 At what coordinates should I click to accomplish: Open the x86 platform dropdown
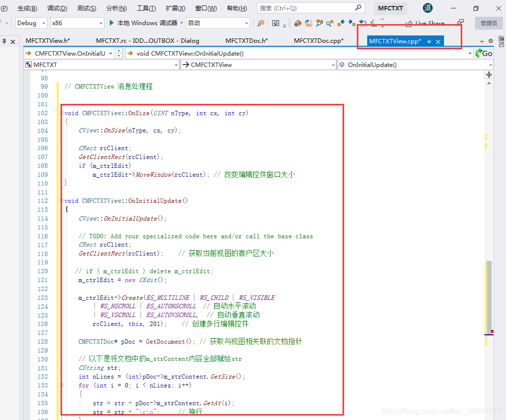point(77,23)
